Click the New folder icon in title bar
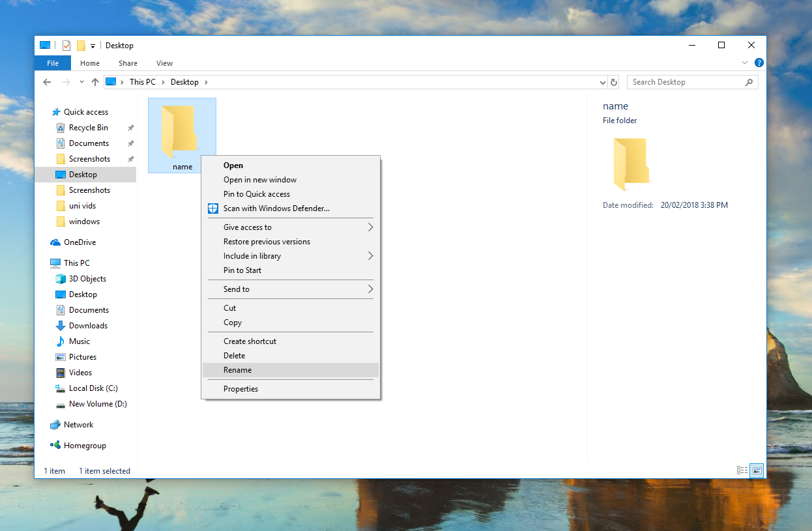The height and width of the screenshot is (531, 812). click(81, 46)
